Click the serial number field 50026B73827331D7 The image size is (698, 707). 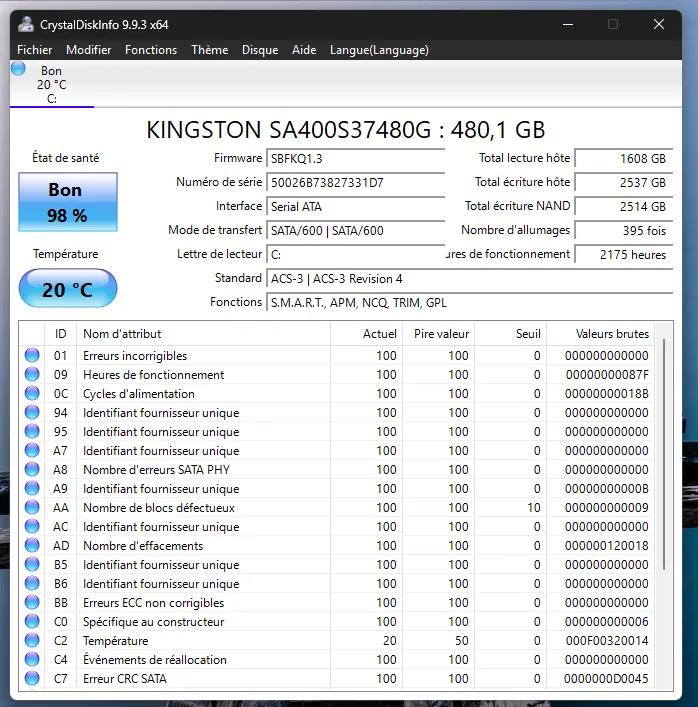[x=355, y=183]
